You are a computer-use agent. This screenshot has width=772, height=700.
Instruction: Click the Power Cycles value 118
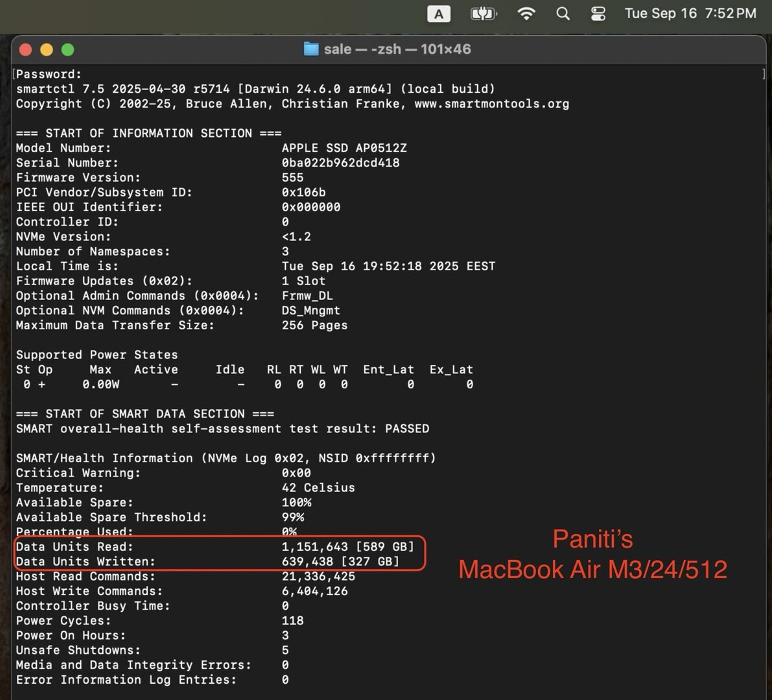pyautogui.click(x=292, y=621)
